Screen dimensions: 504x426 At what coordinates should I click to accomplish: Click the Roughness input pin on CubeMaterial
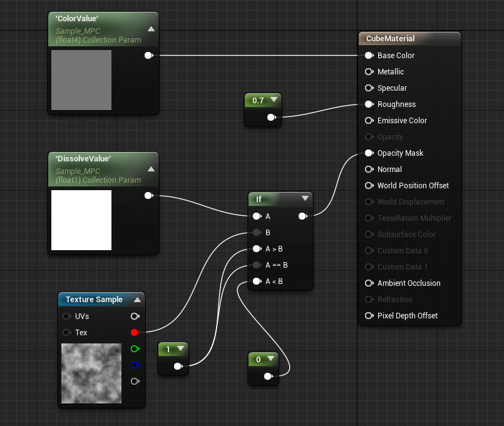coord(369,104)
